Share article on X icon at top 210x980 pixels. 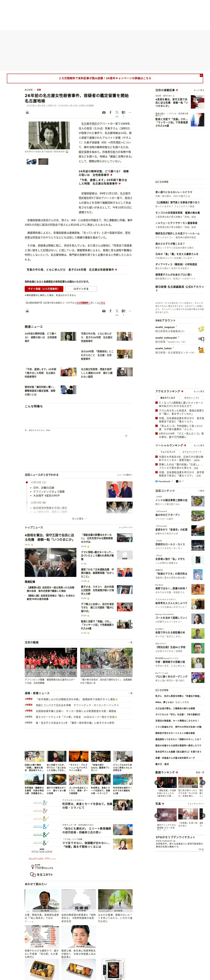117,113
